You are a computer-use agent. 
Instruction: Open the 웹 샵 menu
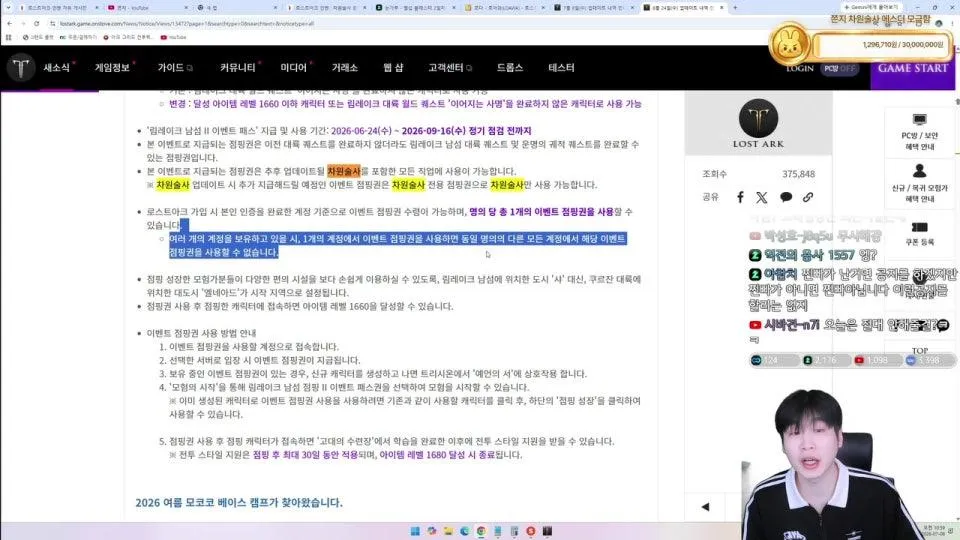[x=393, y=67]
